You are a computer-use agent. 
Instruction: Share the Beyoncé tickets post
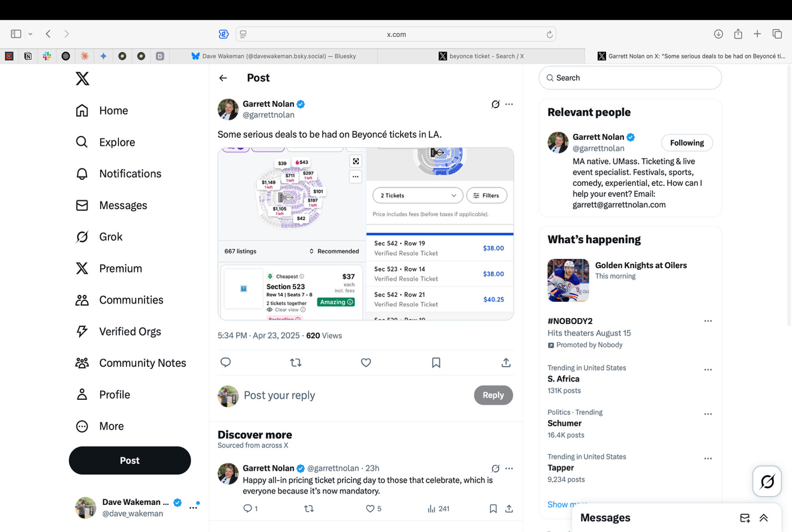pos(506,363)
